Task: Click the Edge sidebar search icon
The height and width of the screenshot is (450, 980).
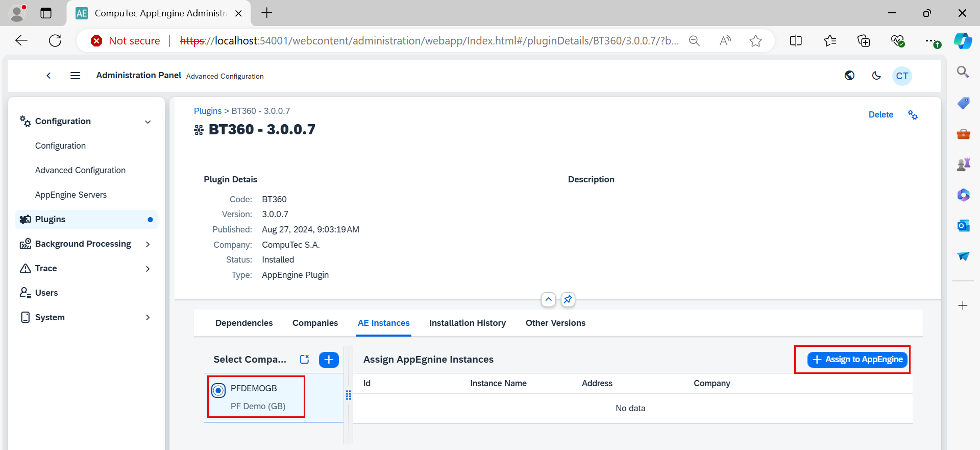Action: point(963,72)
